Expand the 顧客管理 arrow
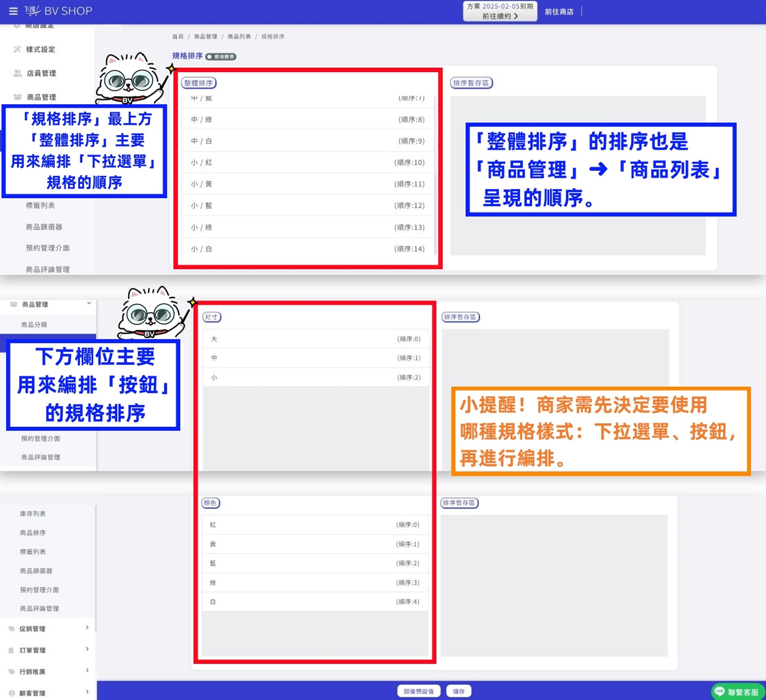 tap(87, 692)
